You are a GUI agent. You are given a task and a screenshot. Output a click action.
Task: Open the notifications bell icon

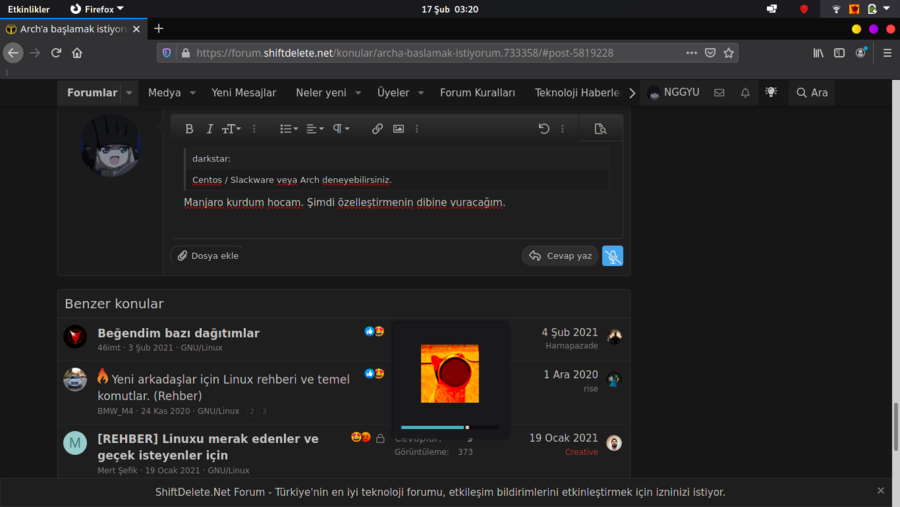pyautogui.click(x=745, y=92)
